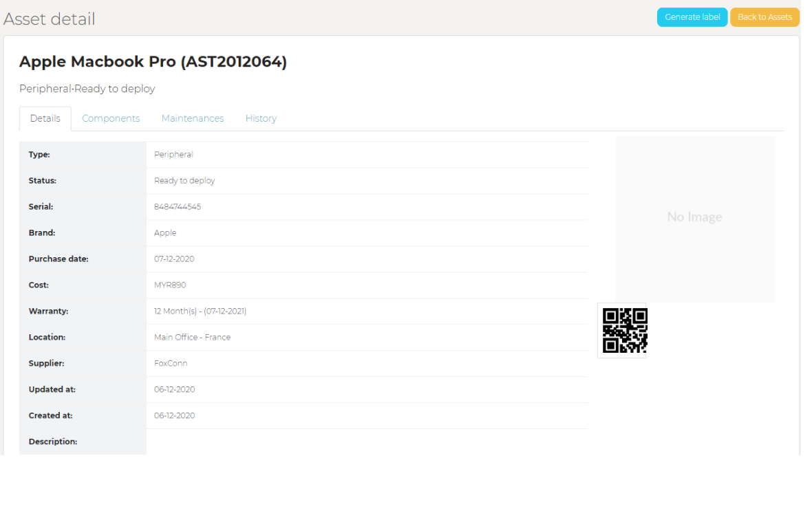Select the Details tab

coord(45,118)
